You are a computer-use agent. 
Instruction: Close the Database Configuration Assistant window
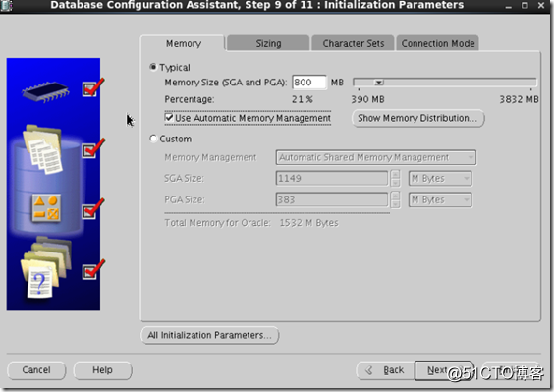tap(541, 5)
